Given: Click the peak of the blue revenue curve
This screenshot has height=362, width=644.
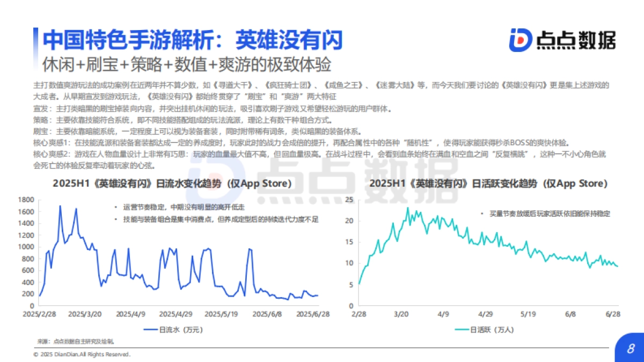Looking at the screenshot, I should [61, 206].
